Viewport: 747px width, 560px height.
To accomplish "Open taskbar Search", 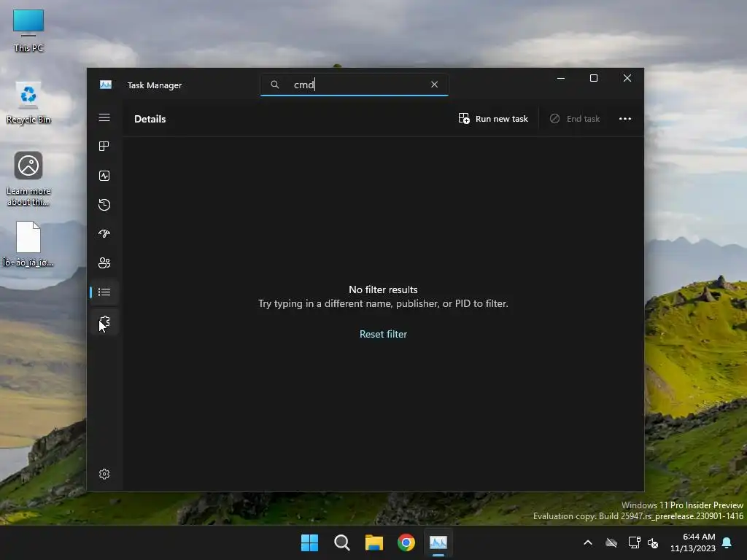I will point(341,542).
